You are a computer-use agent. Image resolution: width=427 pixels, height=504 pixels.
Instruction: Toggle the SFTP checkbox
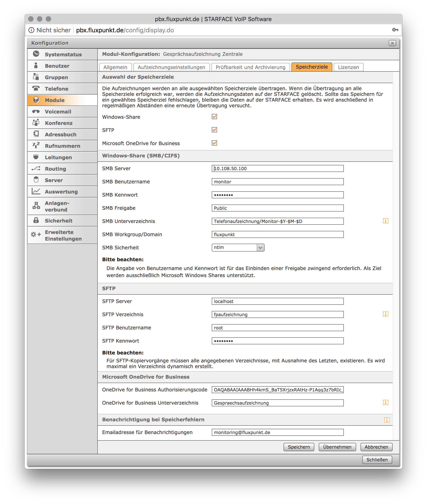[214, 130]
